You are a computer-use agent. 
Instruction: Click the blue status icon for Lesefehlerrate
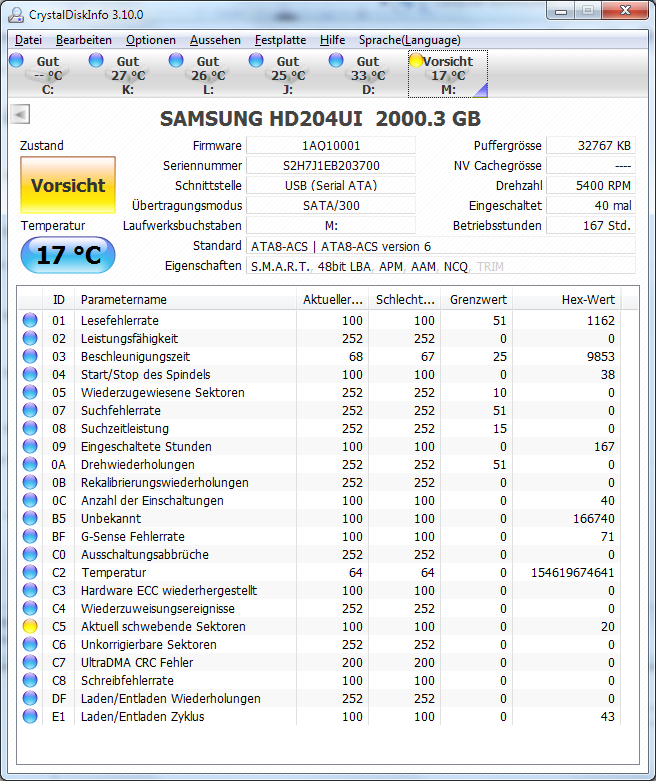30,320
